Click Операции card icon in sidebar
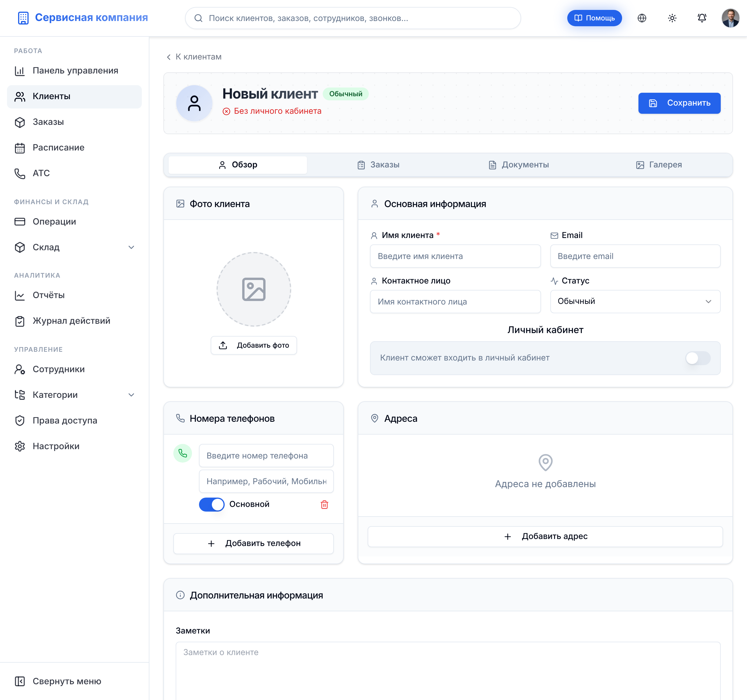 pyautogui.click(x=20, y=222)
